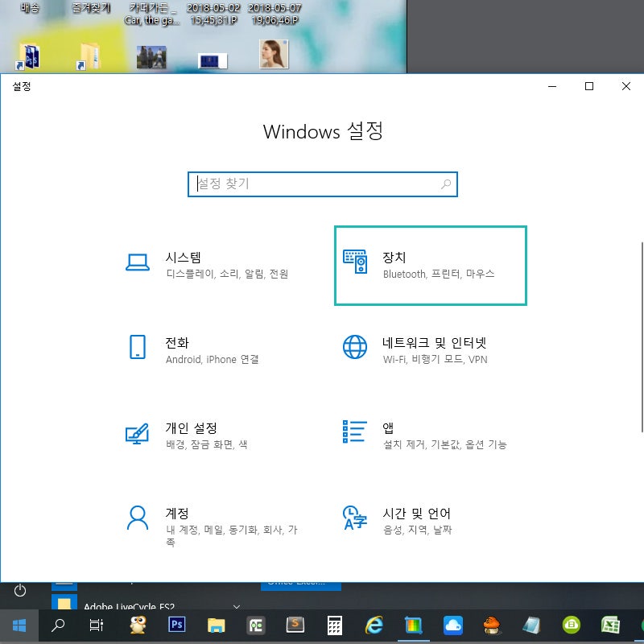This screenshot has width=644, height=644.
Task: Click the settings window vertical scrollbar
Action: coord(642,336)
